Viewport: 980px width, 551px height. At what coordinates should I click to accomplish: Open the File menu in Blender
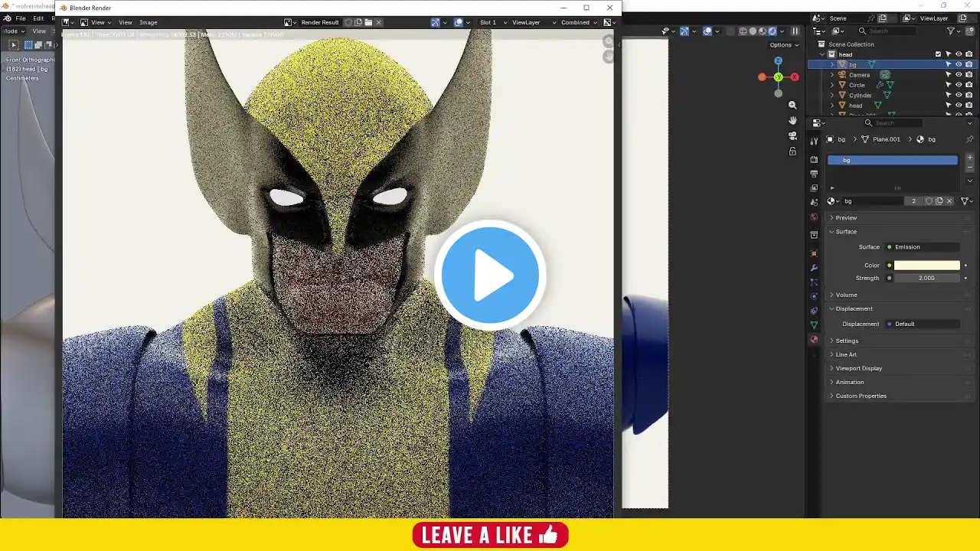point(21,18)
